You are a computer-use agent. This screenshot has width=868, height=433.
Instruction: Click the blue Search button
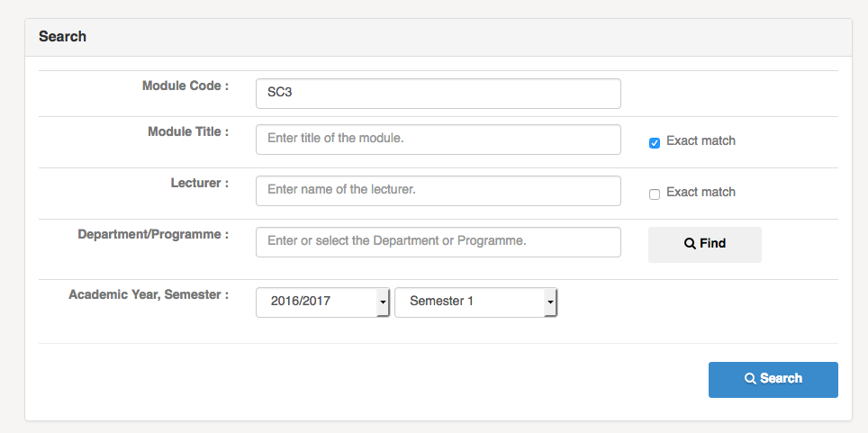[x=773, y=380]
